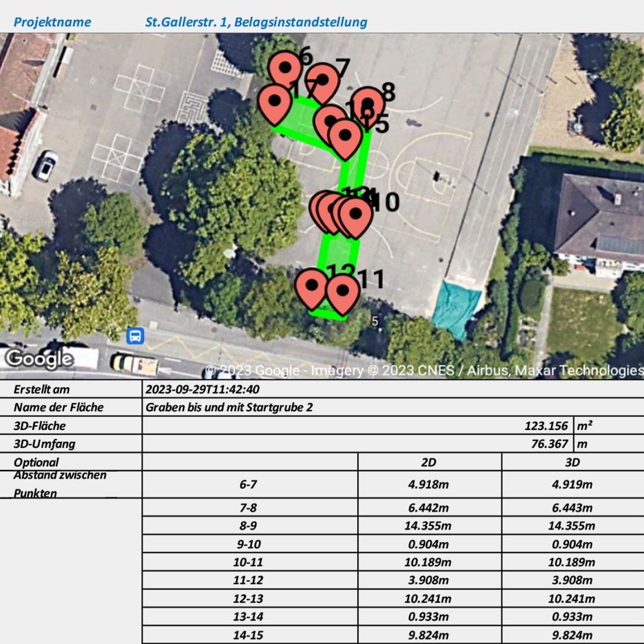Select the project name St.Gallerstr. 1 text
Image resolution: width=644 pixels, height=644 pixels.
coord(256,23)
